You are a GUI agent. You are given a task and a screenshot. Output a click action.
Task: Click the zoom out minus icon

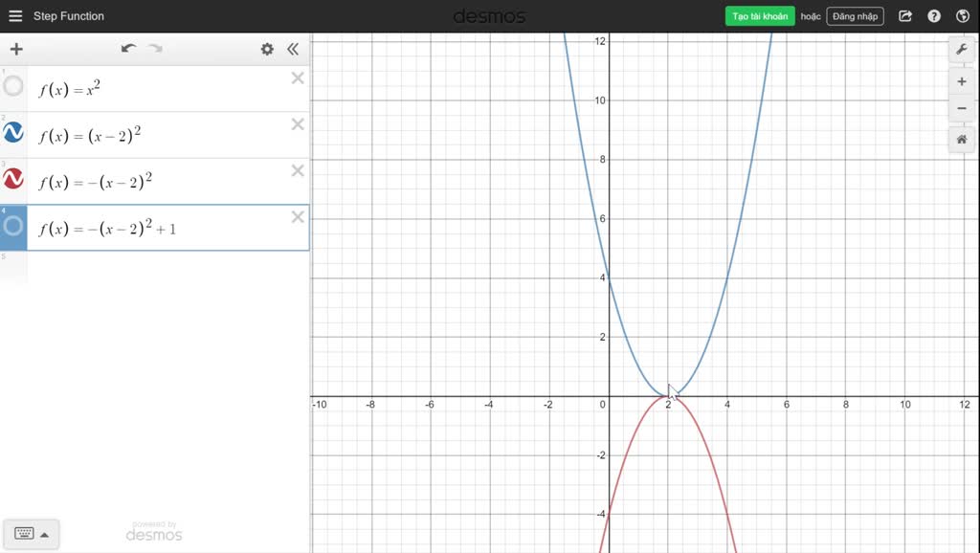point(961,107)
